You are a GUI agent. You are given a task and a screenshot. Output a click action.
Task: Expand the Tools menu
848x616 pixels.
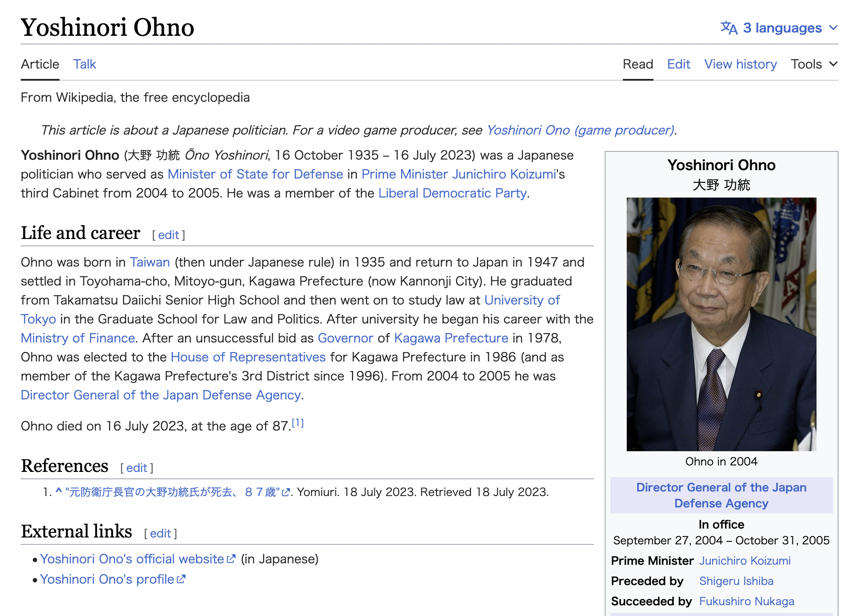(814, 64)
